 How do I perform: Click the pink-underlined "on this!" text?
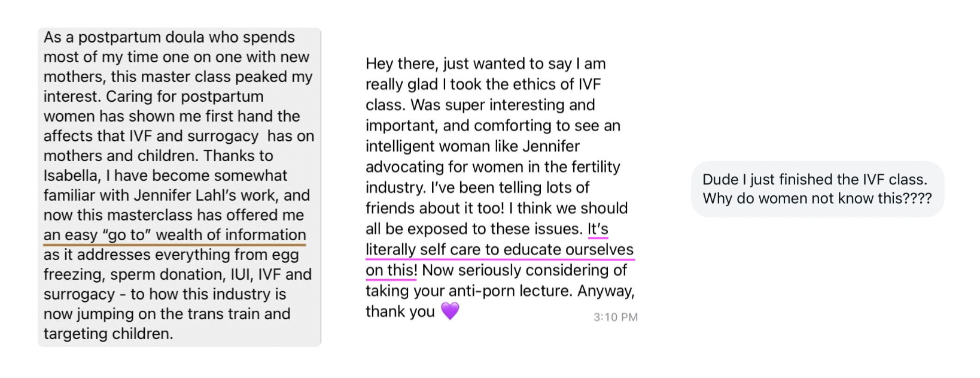coord(391,270)
